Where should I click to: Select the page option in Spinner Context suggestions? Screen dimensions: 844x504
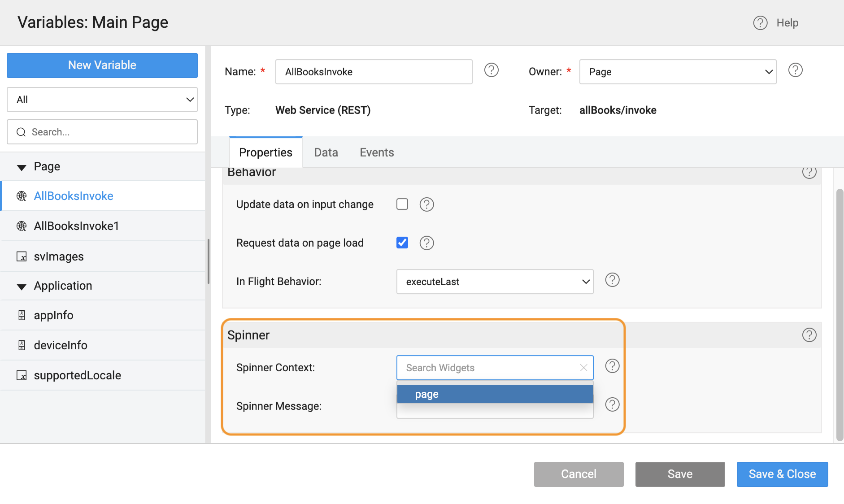click(495, 394)
